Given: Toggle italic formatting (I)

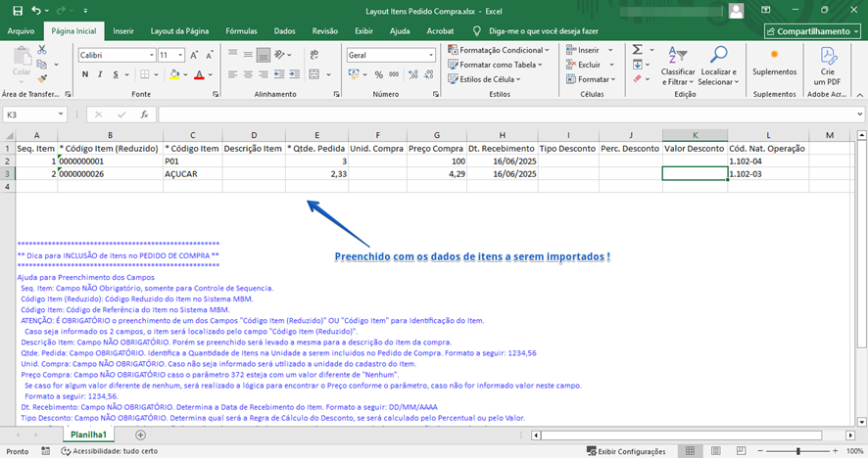Looking at the screenshot, I should point(100,74).
